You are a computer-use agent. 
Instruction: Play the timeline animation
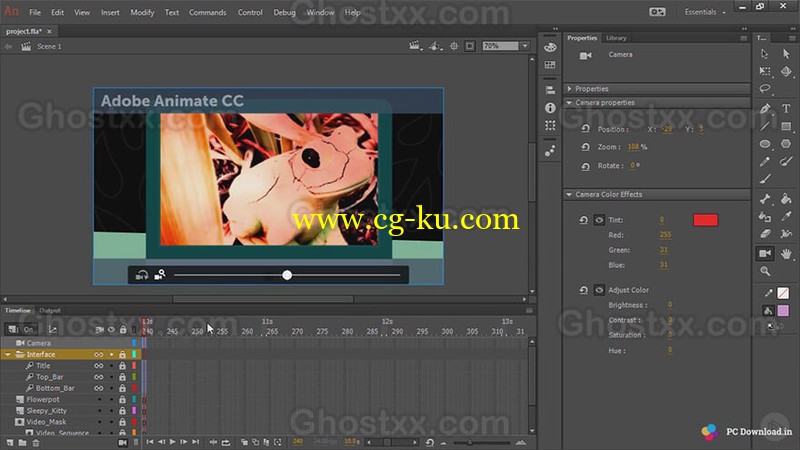click(x=172, y=442)
